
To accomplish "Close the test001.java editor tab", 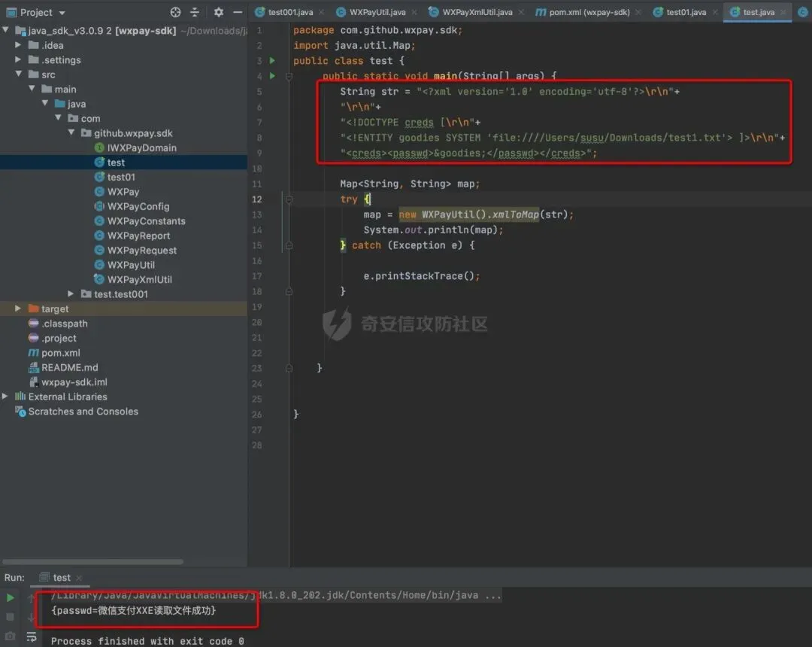I will coord(321,12).
